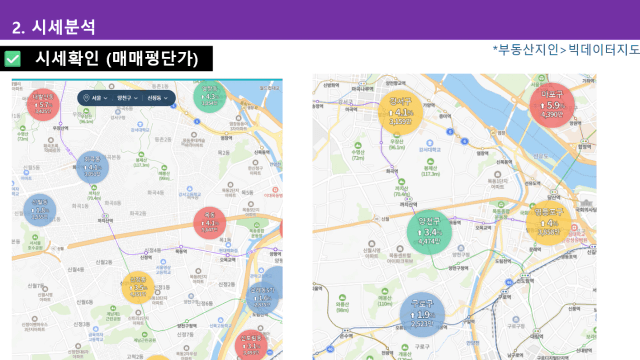Click the 2. 시세분석 header title
This screenshot has height=360, width=640.
pyautogui.click(x=53, y=27)
